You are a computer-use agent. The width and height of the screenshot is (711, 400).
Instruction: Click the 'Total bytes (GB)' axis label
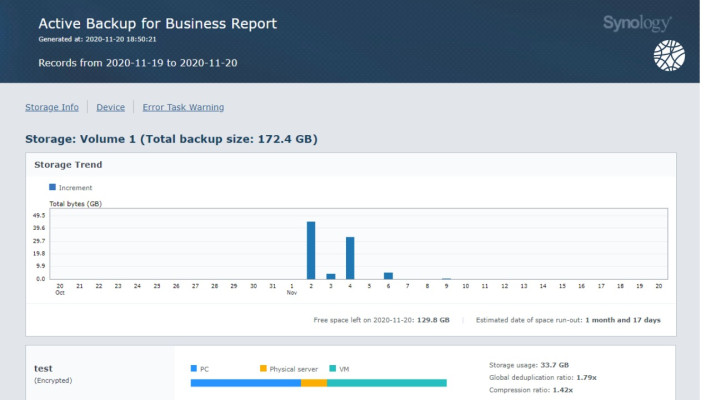tap(76, 204)
